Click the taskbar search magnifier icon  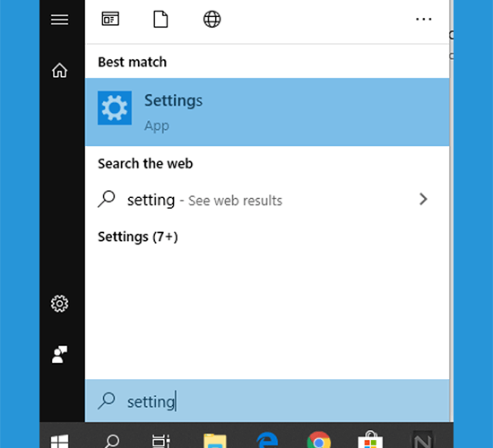coord(111,441)
